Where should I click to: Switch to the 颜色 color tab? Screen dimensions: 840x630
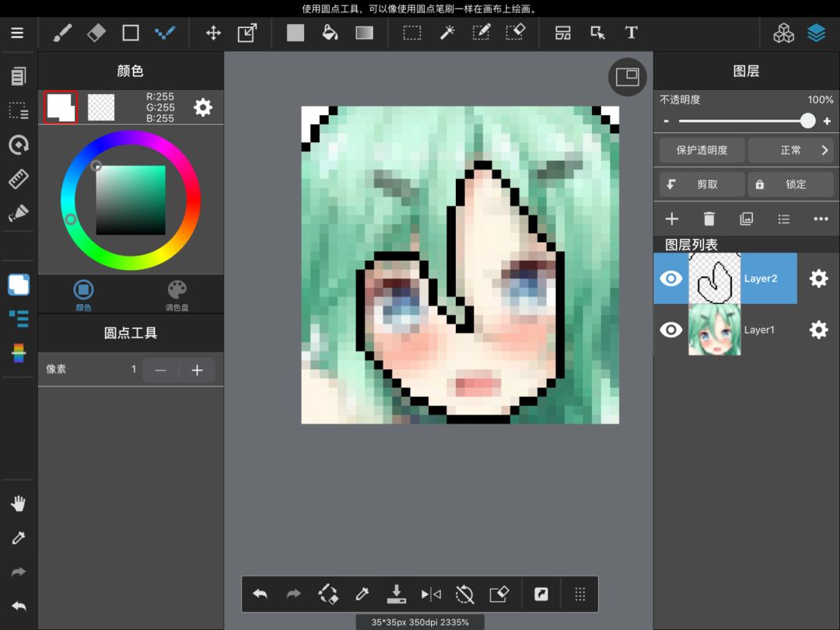click(83, 296)
